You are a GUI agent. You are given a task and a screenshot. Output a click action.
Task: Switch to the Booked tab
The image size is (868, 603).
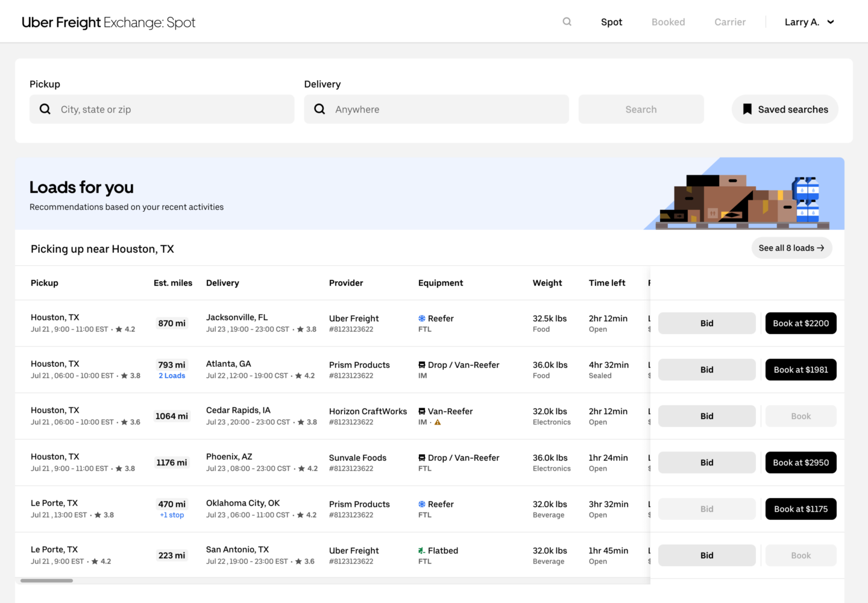click(668, 22)
